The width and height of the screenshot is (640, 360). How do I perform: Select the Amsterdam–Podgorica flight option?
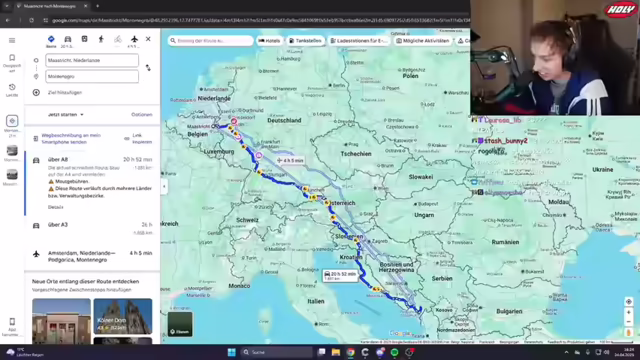(x=93, y=256)
